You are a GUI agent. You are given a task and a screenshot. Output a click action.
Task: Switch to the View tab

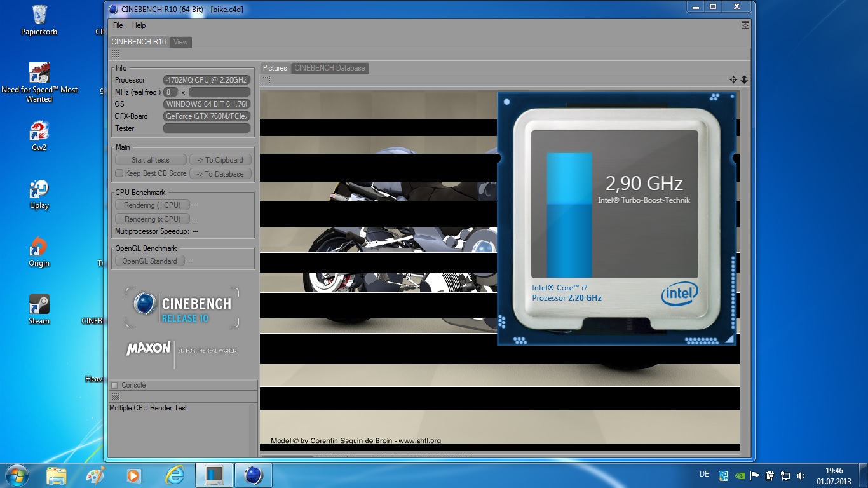coord(180,42)
